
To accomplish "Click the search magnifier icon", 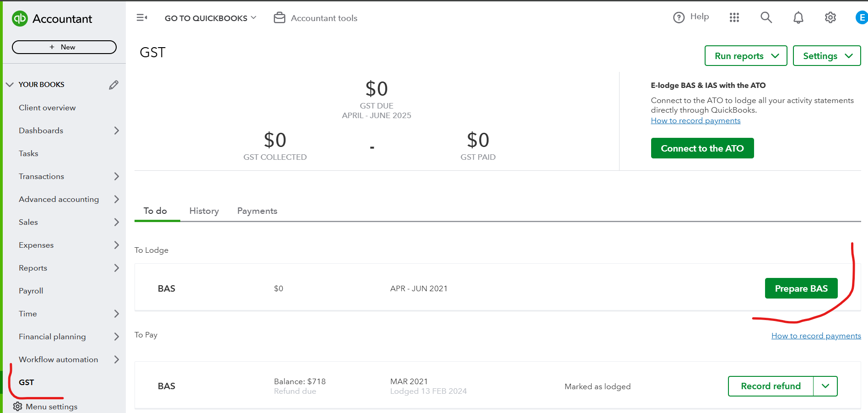I will pyautogui.click(x=766, y=17).
